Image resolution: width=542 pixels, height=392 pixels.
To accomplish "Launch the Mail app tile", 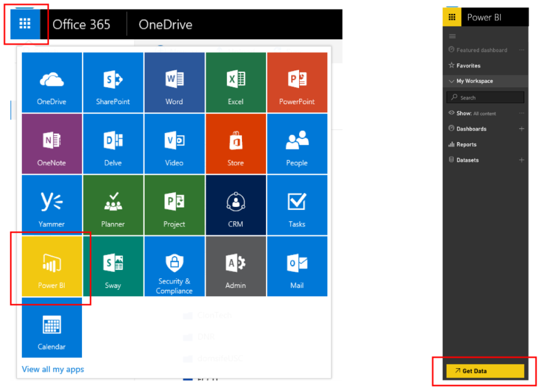I will (x=297, y=266).
